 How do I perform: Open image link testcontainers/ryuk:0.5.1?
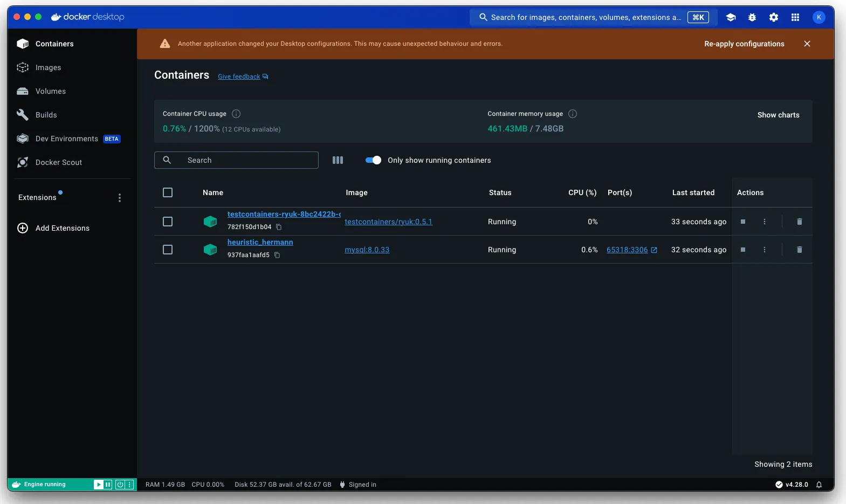tap(389, 222)
